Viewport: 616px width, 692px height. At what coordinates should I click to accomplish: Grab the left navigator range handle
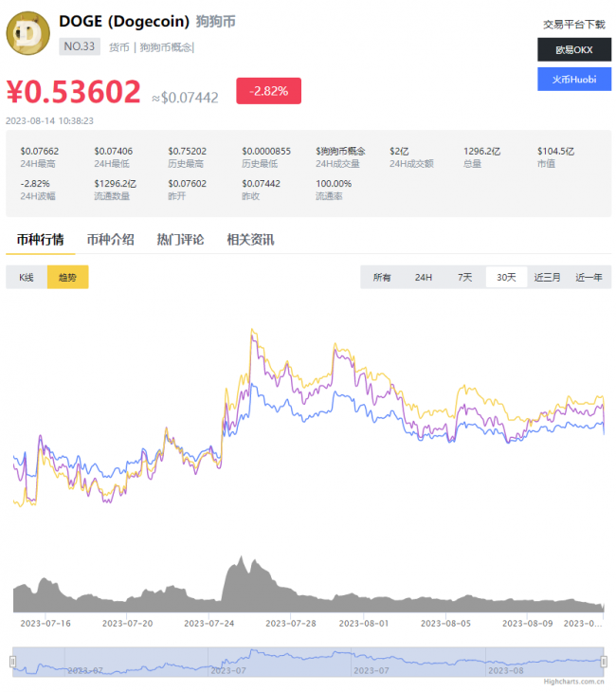[x=13, y=662]
